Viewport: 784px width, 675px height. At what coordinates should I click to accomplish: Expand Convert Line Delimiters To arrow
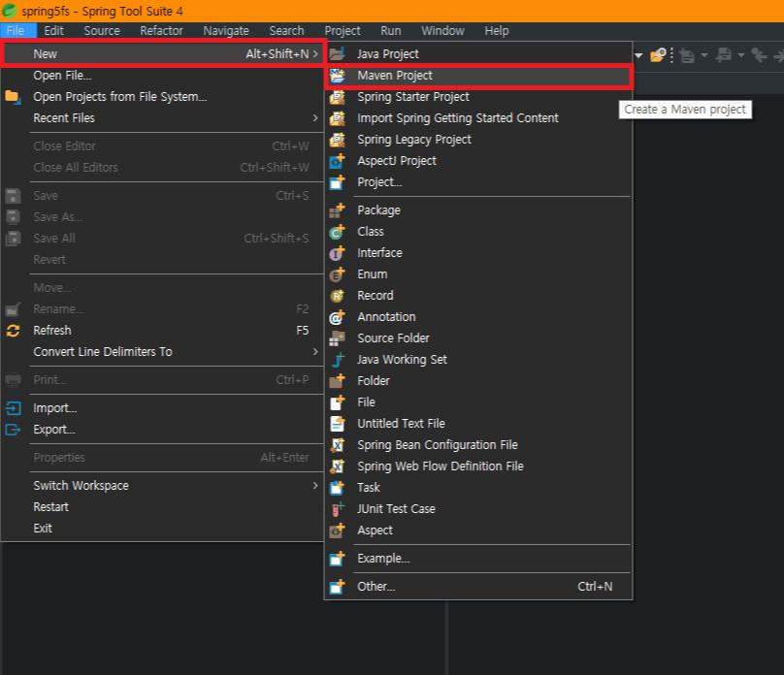pyautogui.click(x=315, y=352)
